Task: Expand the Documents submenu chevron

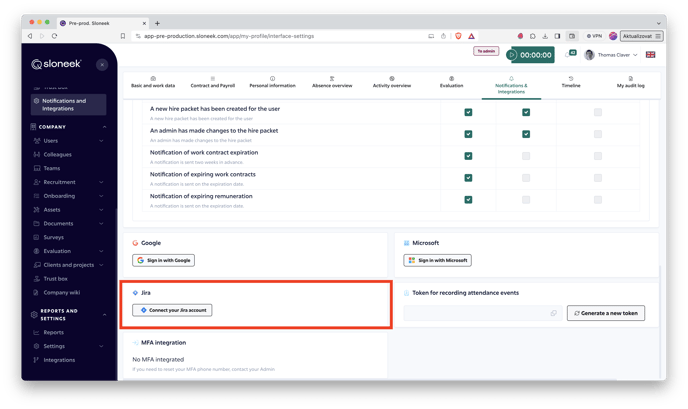Action: [101, 224]
